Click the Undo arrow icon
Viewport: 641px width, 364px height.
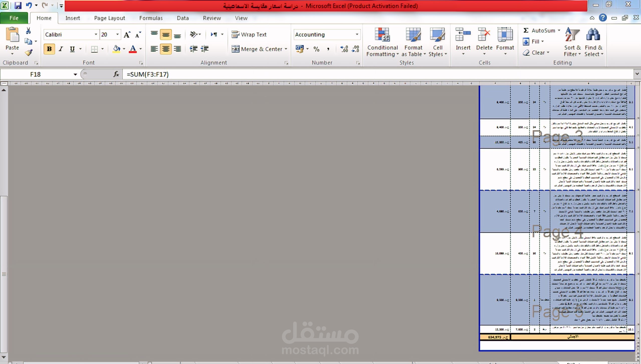[29, 5]
